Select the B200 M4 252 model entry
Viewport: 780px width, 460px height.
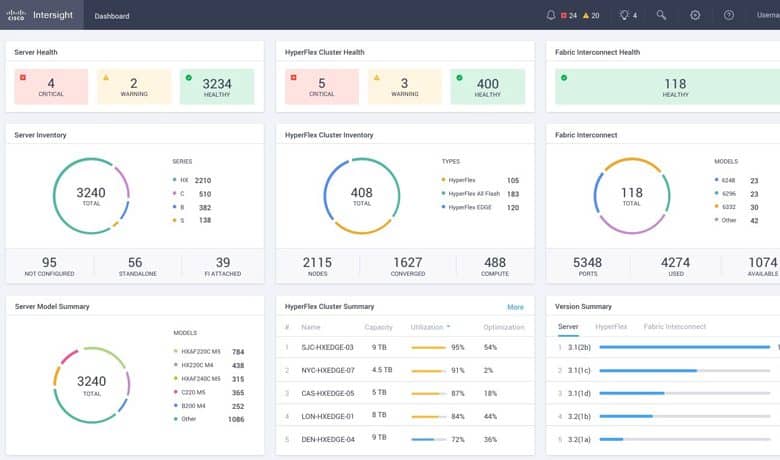[x=209, y=406]
